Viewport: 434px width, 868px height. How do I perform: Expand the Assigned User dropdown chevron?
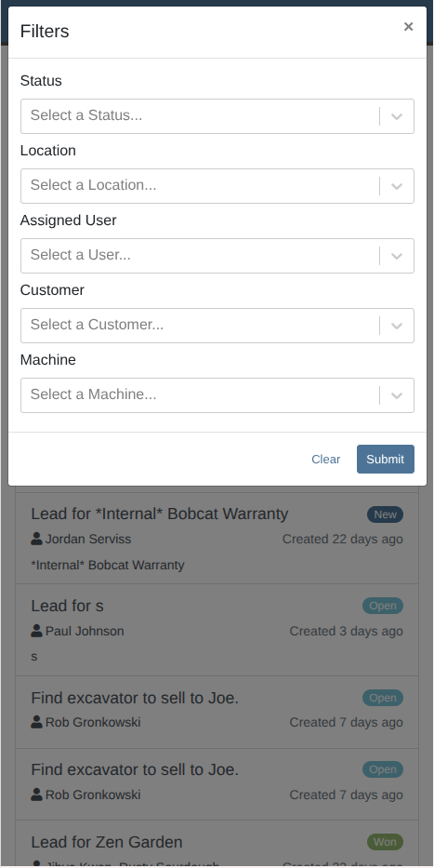click(397, 256)
